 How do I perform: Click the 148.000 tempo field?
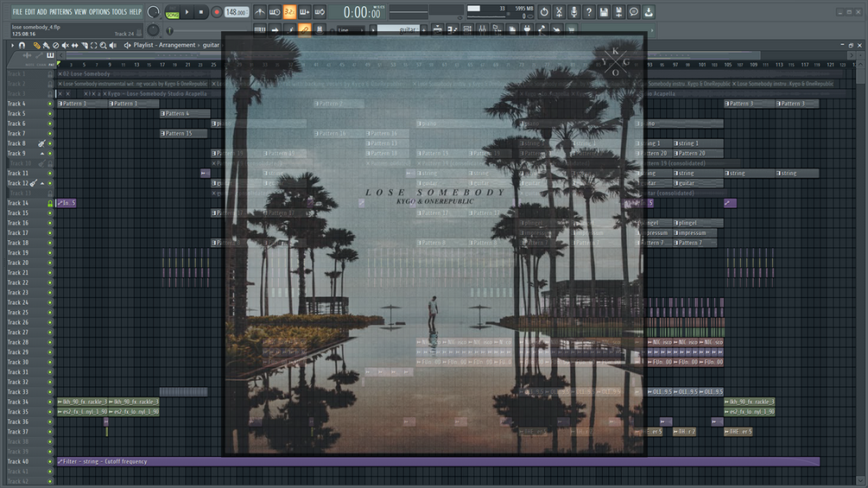237,11
